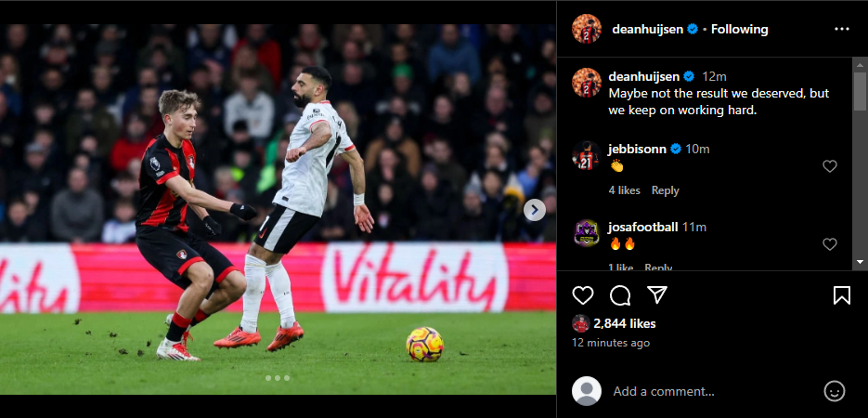This screenshot has width=868, height=418.
Task: Click the Following button
Action: [739, 30]
